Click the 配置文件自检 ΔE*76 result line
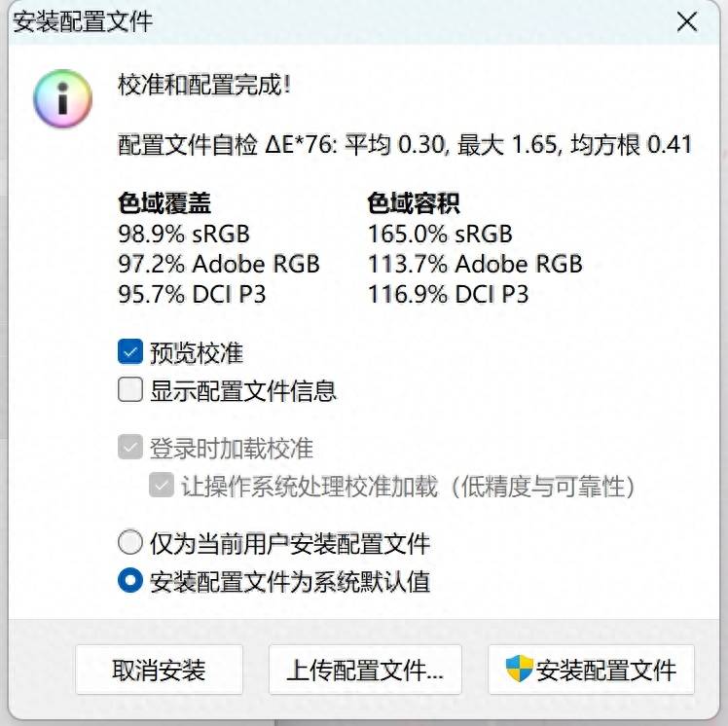This screenshot has width=728, height=726. 405,146
